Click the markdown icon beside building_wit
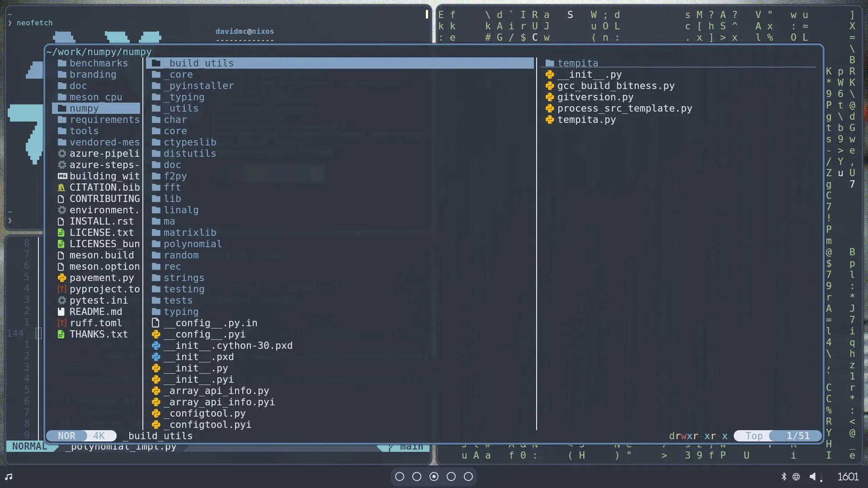 pyautogui.click(x=62, y=176)
